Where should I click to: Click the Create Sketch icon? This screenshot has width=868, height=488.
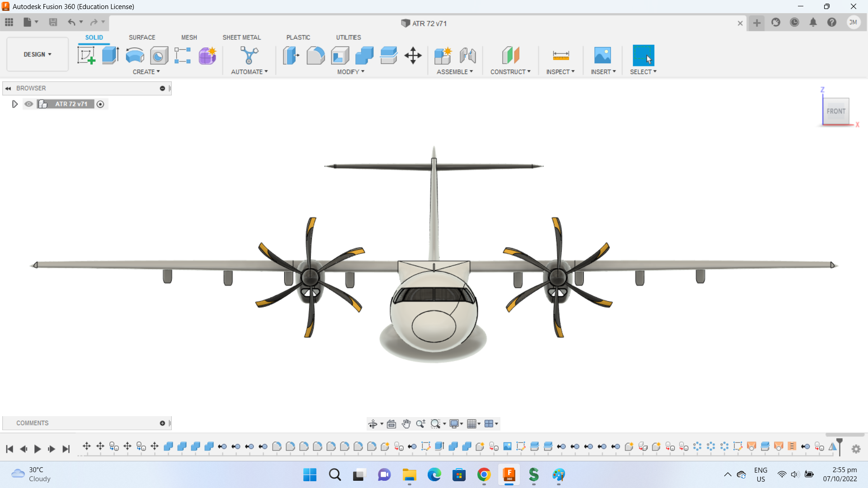click(86, 56)
